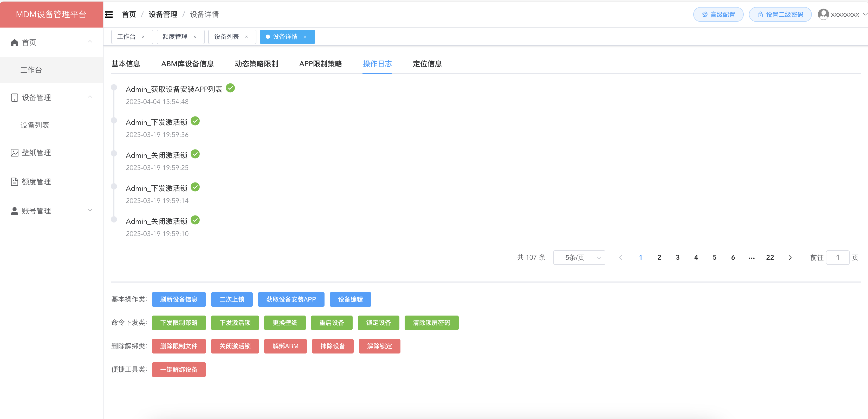Image resolution: width=868 pixels, height=419 pixels.
Task: Close the 设备列表 tag tab
Action: pyautogui.click(x=246, y=37)
